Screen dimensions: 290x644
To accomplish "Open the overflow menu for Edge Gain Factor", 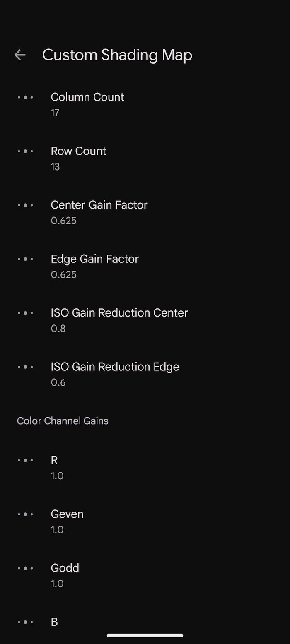I will click(x=25, y=259).
